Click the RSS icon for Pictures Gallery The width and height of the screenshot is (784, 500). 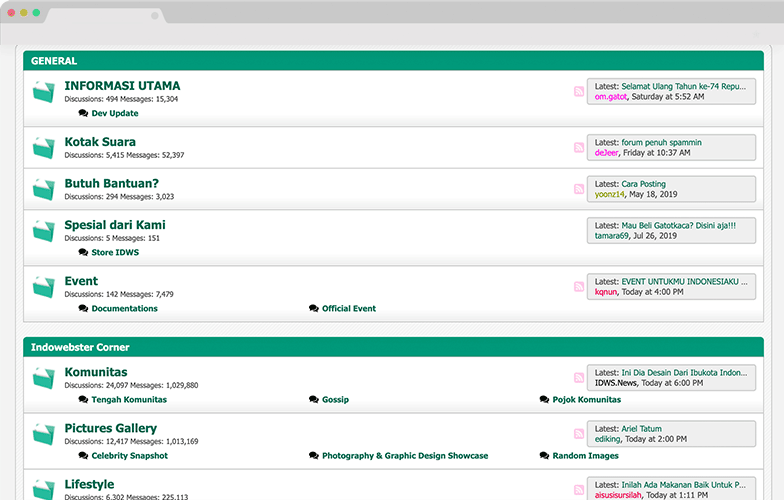pyautogui.click(x=579, y=433)
